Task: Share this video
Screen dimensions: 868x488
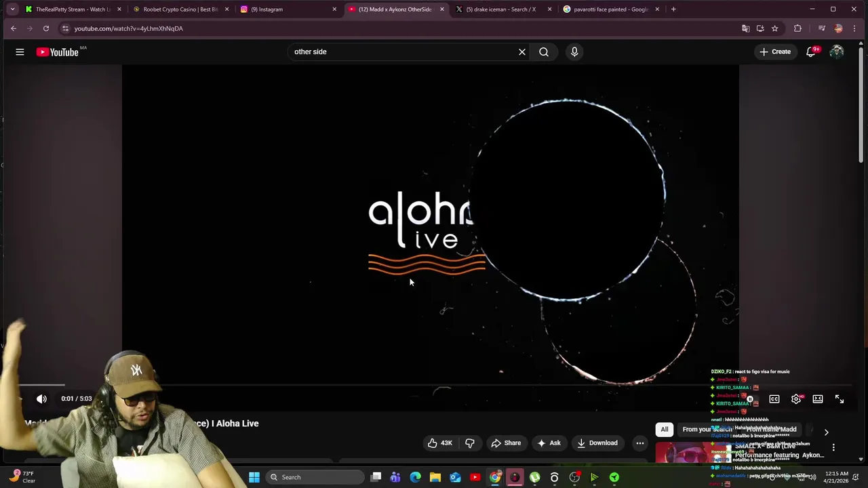Action: 506,443
